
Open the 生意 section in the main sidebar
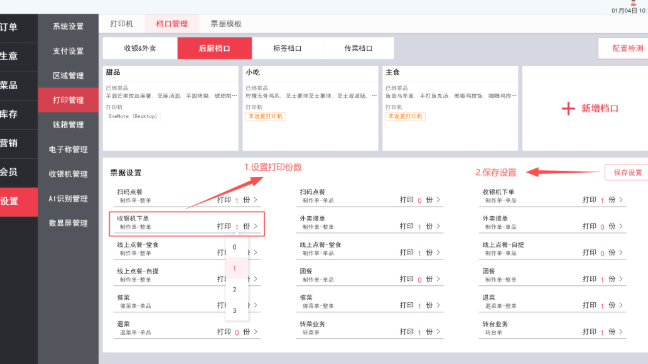(19, 56)
